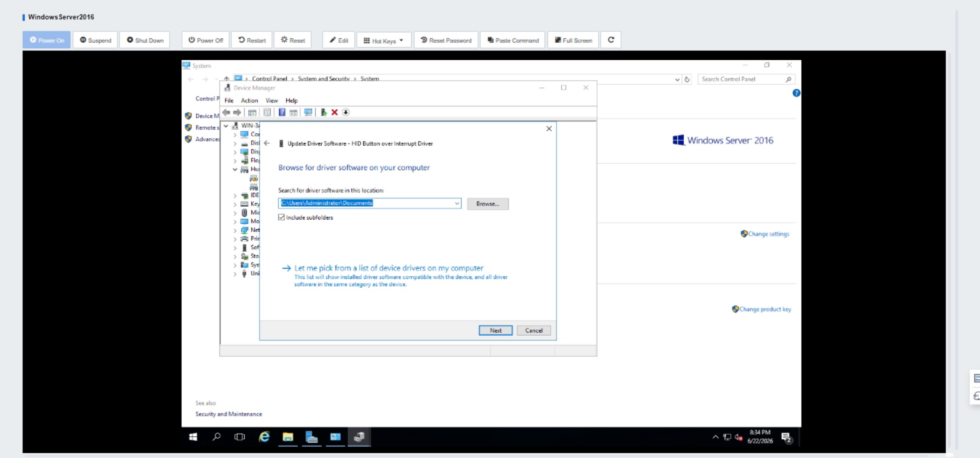This screenshot has height=458, width=980.
Task: Open the Hot Keys dropdown
Action: [384, 40]
